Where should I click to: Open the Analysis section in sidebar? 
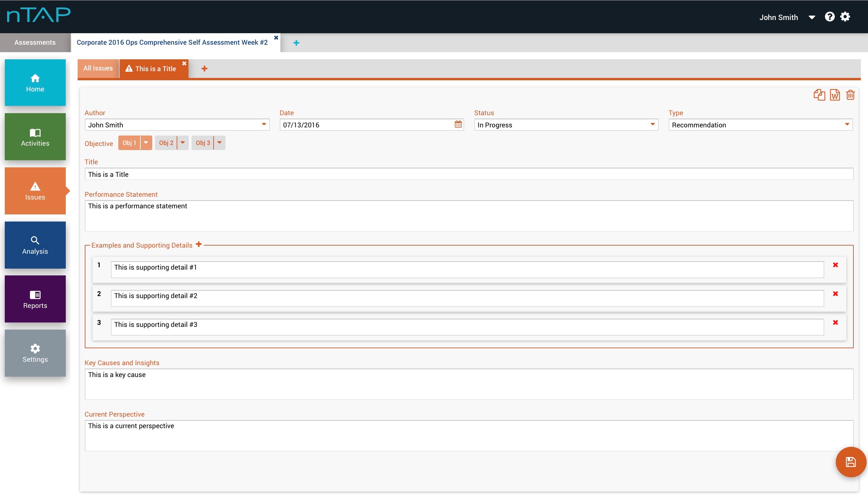tap(35, 245)
